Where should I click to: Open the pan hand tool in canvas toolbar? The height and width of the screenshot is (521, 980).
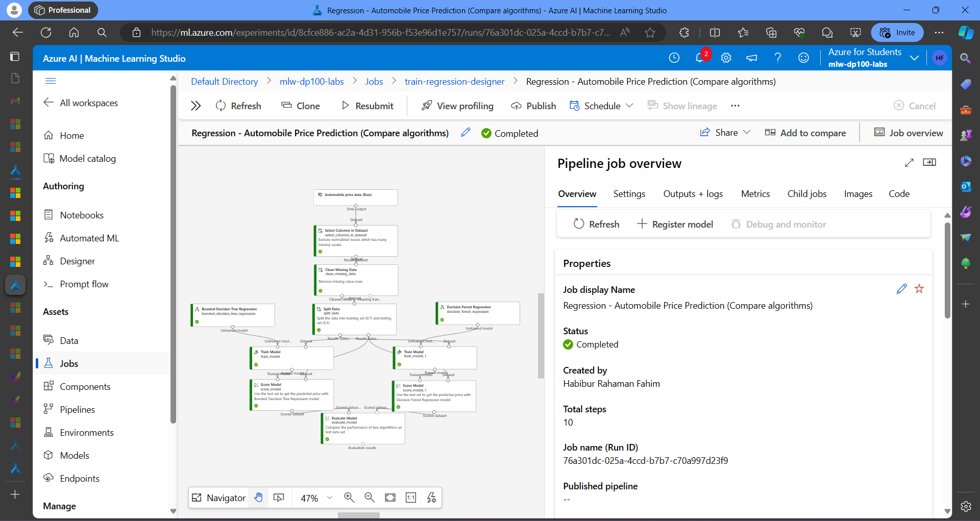pyautogui.click(x=259, y=498)
